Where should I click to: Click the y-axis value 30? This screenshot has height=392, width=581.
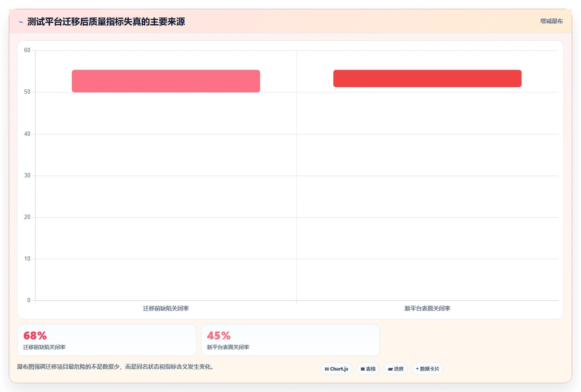pyautogui.click(x=27, y=175)
